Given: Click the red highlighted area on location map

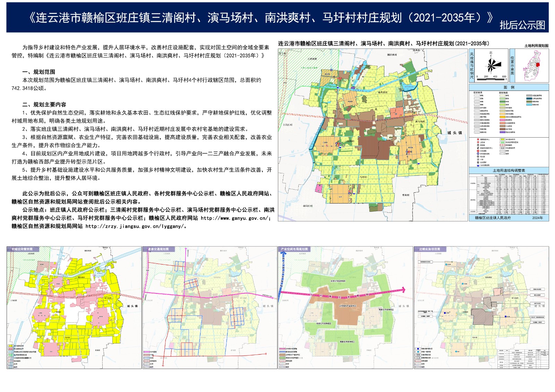Looking at the screenshot, I should coord(538,64).
